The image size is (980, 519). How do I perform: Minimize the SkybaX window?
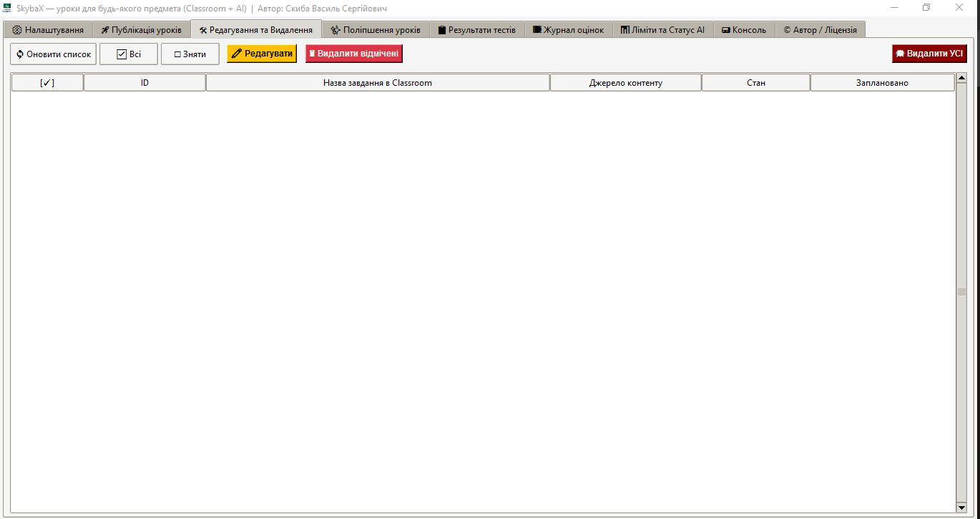point(894,7)
